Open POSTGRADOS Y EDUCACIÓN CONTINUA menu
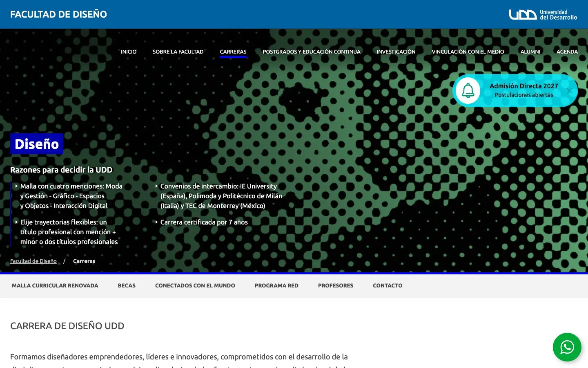 312,52
